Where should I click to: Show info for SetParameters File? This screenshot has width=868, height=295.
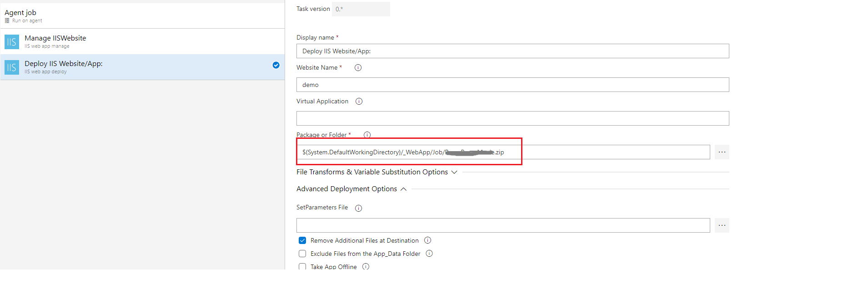point(358,208)
